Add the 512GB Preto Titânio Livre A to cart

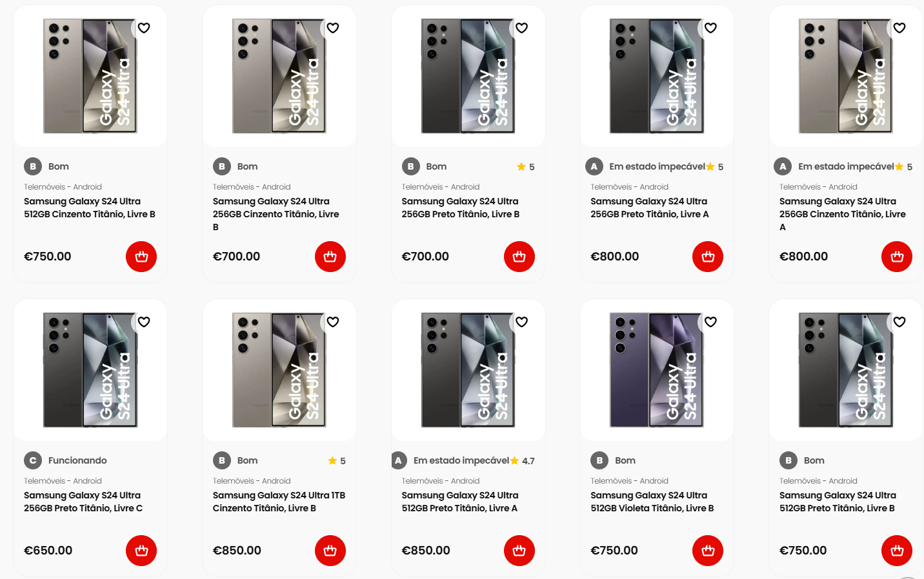point(519,551)
